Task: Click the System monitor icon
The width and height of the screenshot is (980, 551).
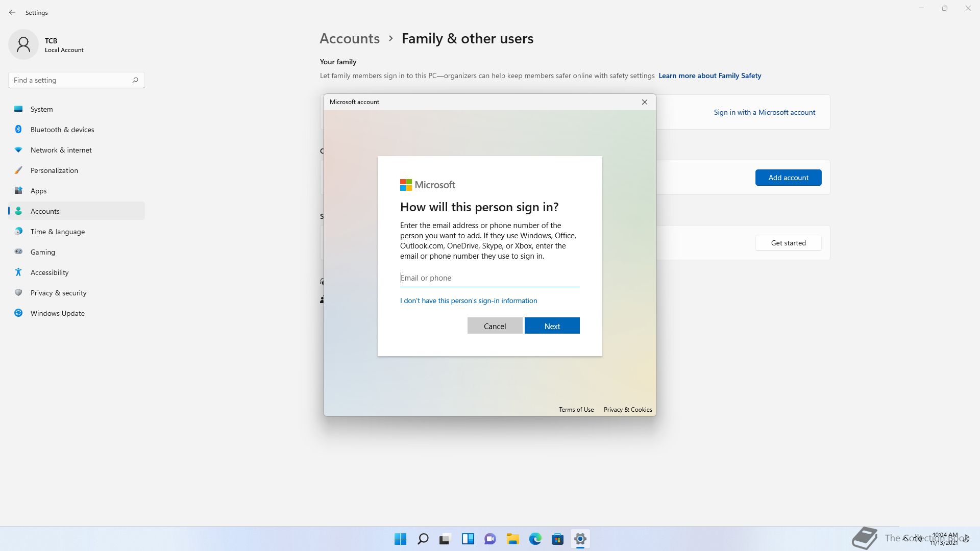Action: click(18, 109)
